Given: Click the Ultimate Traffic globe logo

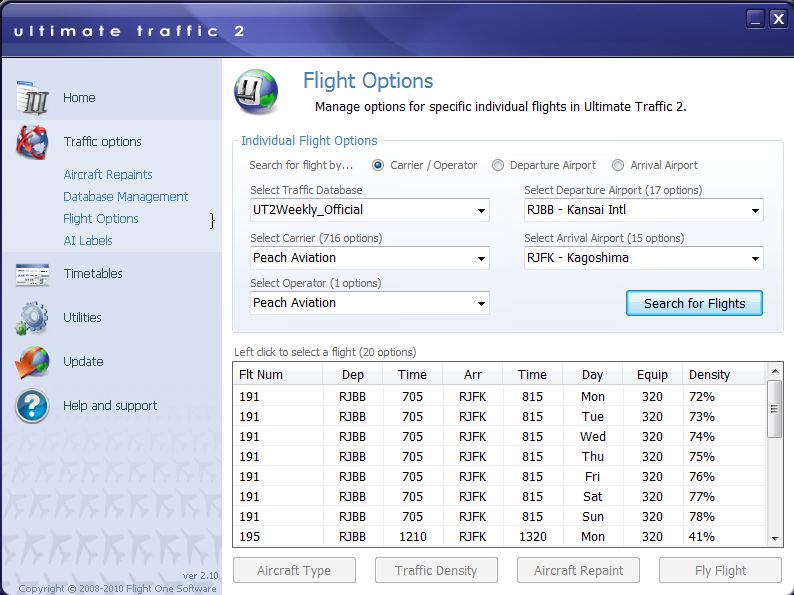Looking at the screenshot, I should point(256,92).
